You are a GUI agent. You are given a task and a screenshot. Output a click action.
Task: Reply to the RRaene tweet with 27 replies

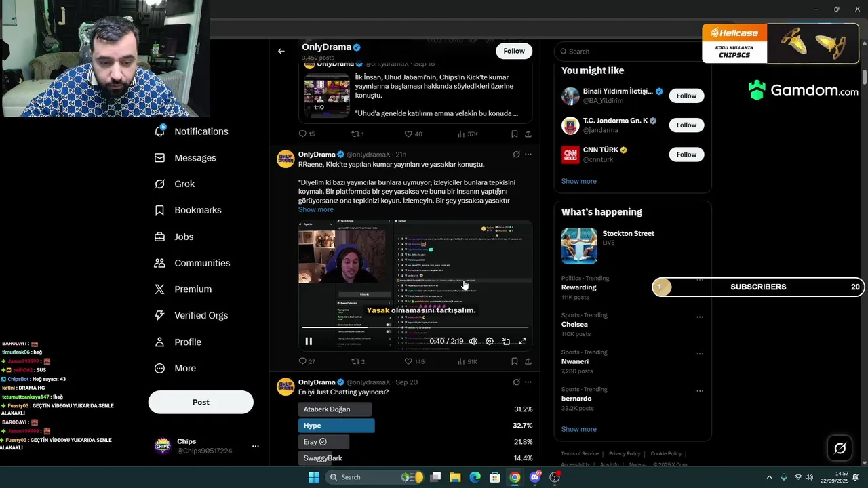(303, 361)
